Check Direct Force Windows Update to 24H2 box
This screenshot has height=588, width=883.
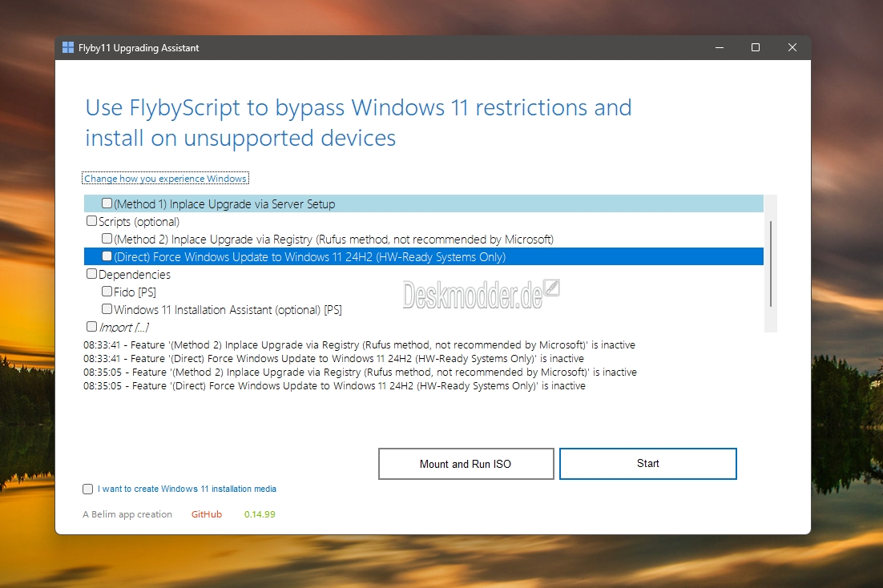(x=107, y=256)
